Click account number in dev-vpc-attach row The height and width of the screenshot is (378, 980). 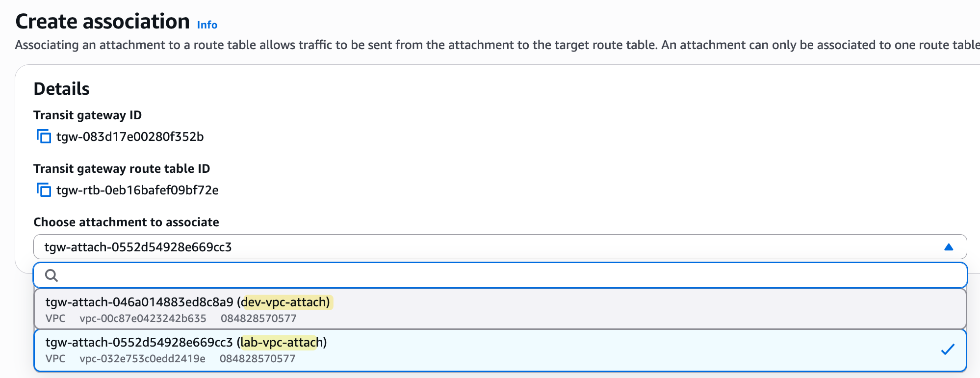pyautogui.click(x=258, y=318)
